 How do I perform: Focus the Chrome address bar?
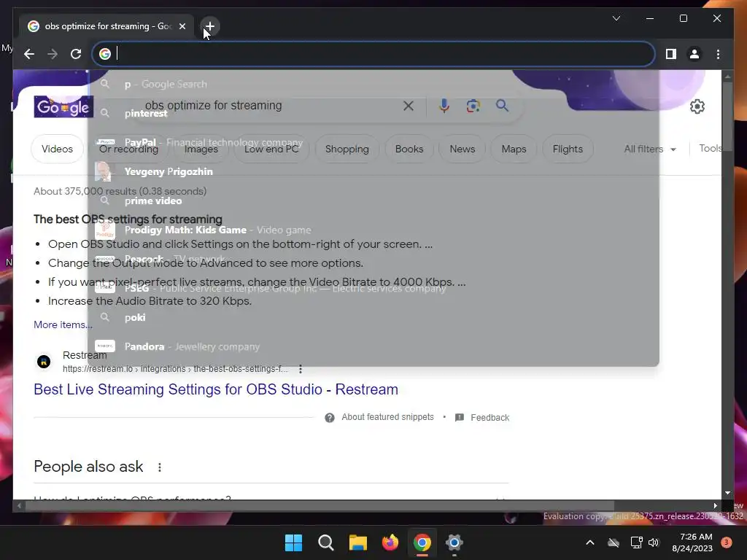pyautogui.click(x=373, y=54)
